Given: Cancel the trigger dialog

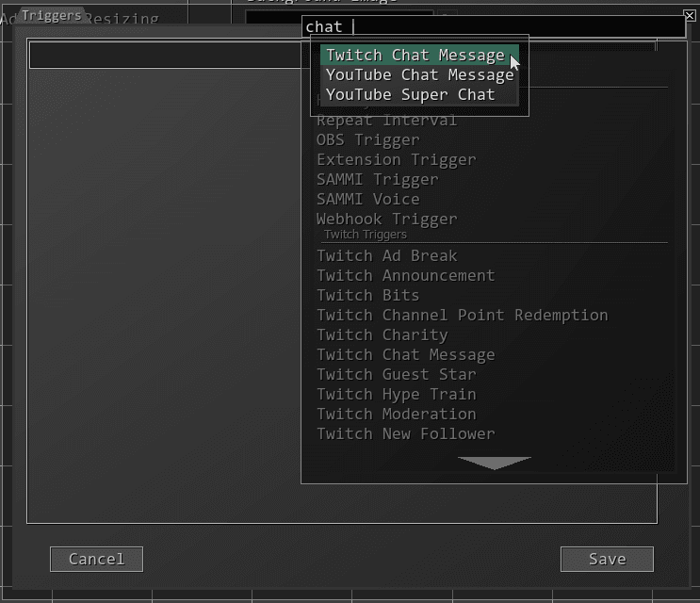Looking at the screenshot, I should click(96, 559).
